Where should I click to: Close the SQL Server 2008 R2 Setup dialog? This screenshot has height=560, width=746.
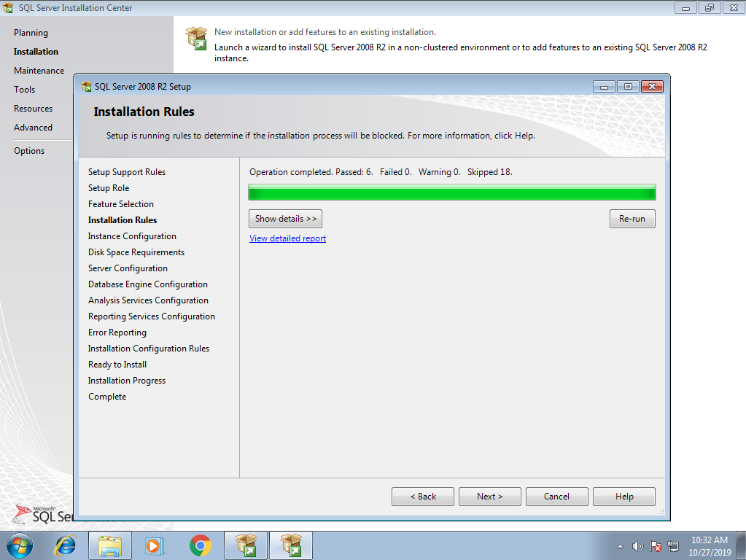tap(652, 87)
